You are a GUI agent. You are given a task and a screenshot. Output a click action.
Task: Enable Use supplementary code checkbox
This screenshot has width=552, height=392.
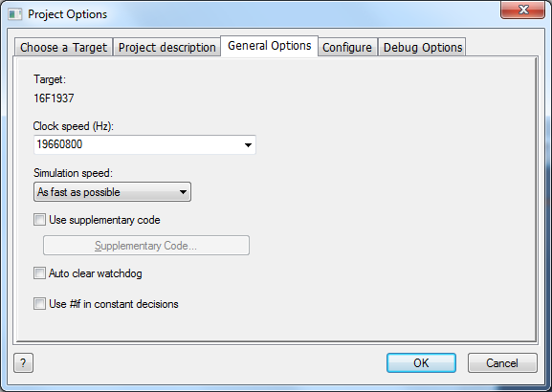(39, 220)
